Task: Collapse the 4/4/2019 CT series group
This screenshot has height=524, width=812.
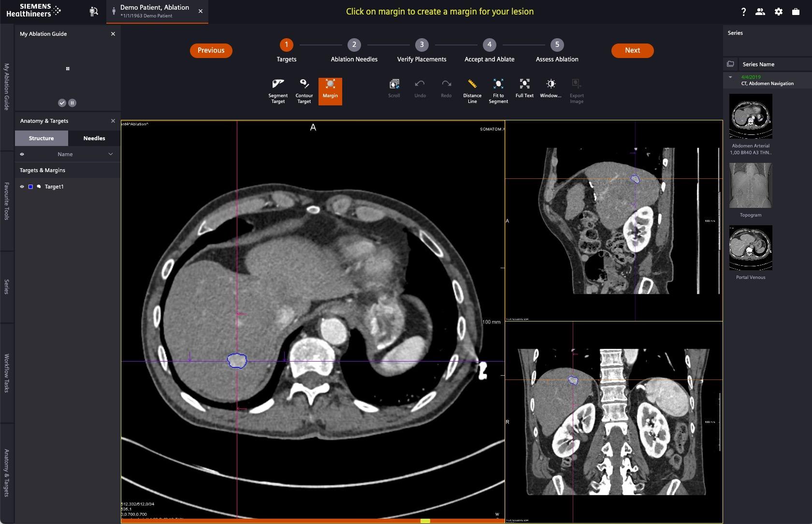Action: click(x=730, y=77)
